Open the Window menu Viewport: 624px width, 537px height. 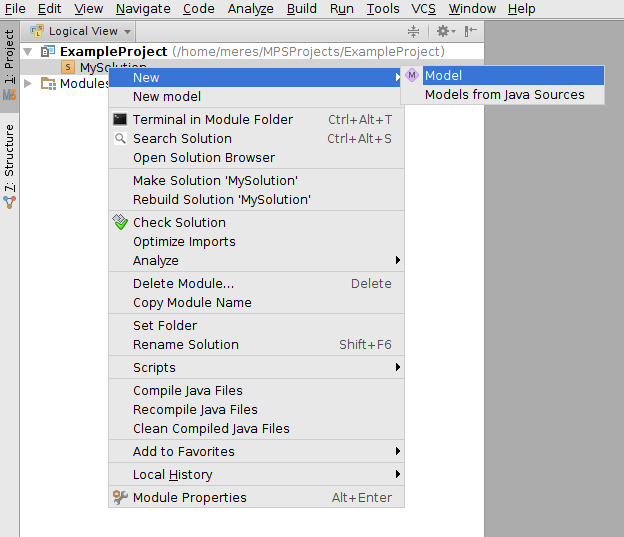472,8
